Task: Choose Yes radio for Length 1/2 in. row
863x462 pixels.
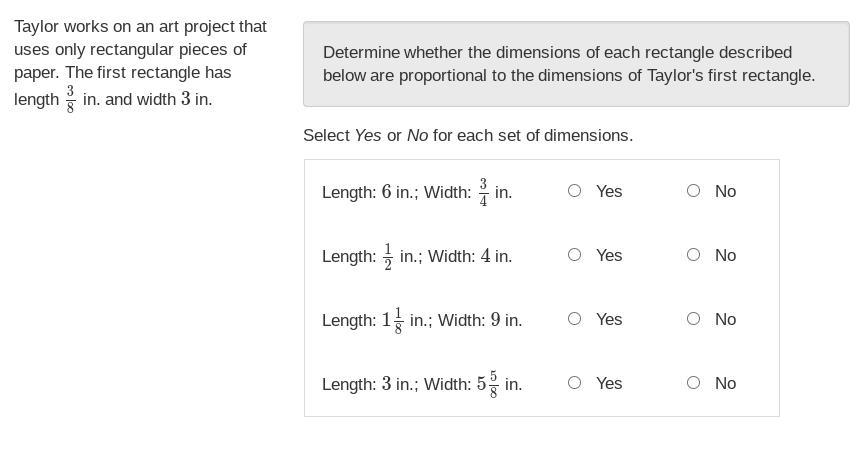Action: pos(574,255)
